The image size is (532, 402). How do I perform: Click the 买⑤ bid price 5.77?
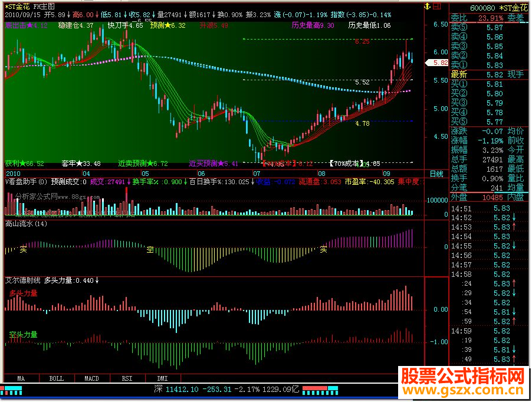[x=495, y=122]
